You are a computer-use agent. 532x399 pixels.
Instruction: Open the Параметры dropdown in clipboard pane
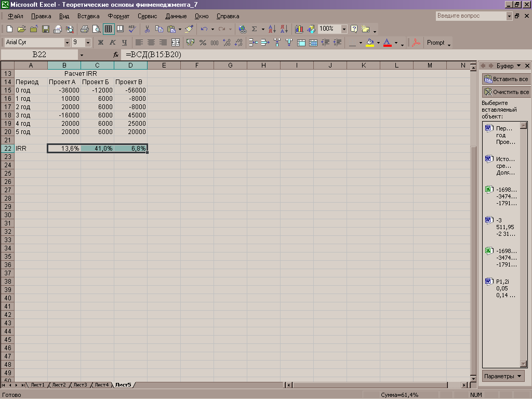[503, 376]
